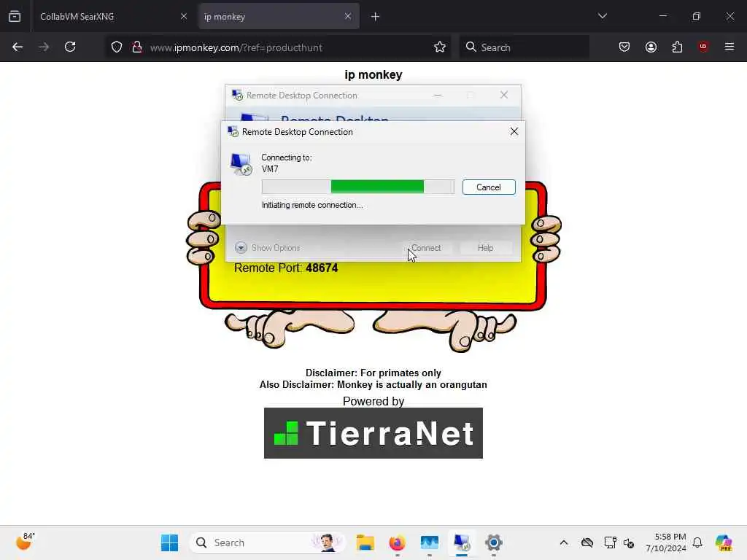The width and height of the screenshot is (747, 560).
Task: Open the tracking protection shield icon
Action: click(x=117, y=47)
